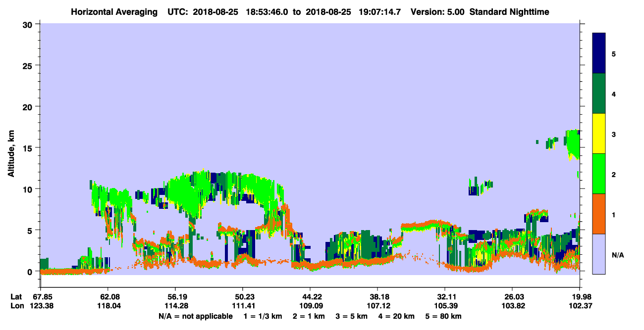Screen dimensions: 644x330
Task: Click the dark blue level 5 colorbar segment
Action: (x=599, y=53)
